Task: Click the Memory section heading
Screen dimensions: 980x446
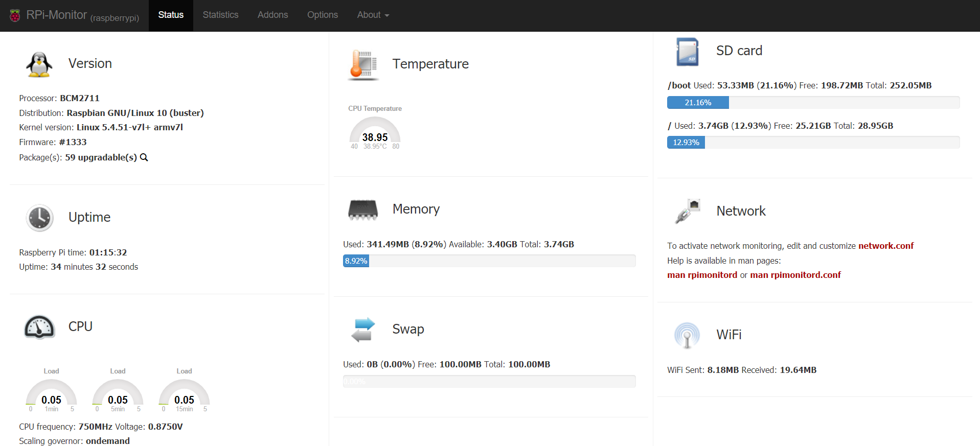Action: point(416,209)
